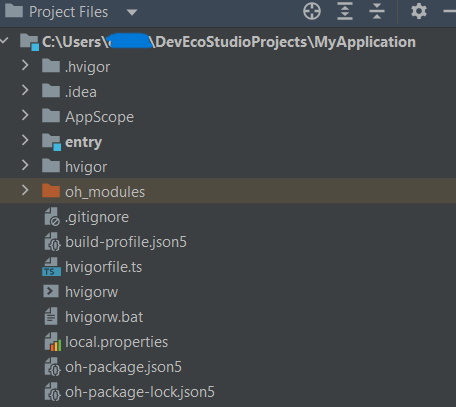
Task: Collapse the MyApplication root project node
Action: (x=5, y=41)
